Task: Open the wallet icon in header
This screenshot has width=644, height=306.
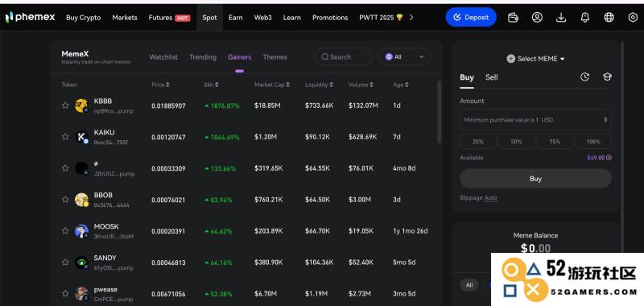Action: pos(513,17)
